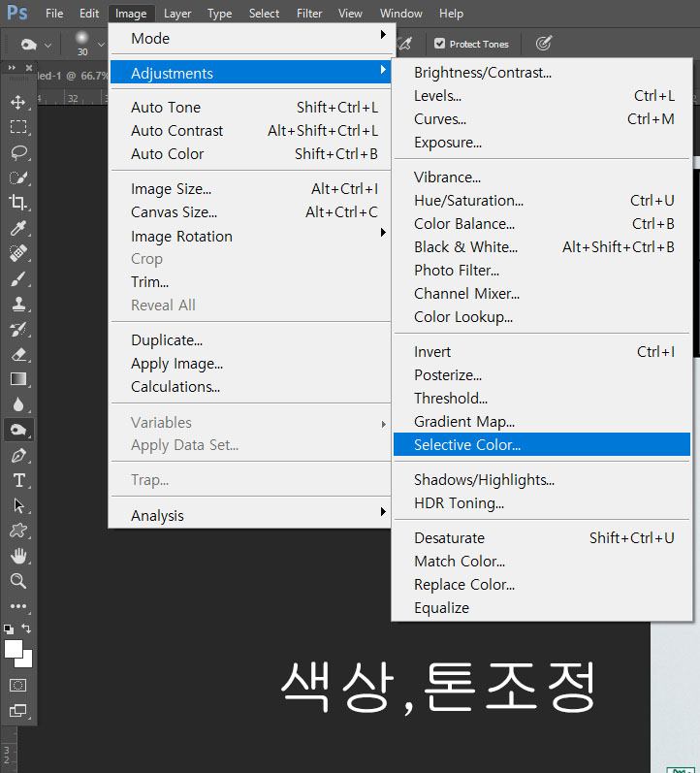
Task: Open the Edit menu
Action: (89, 14)
